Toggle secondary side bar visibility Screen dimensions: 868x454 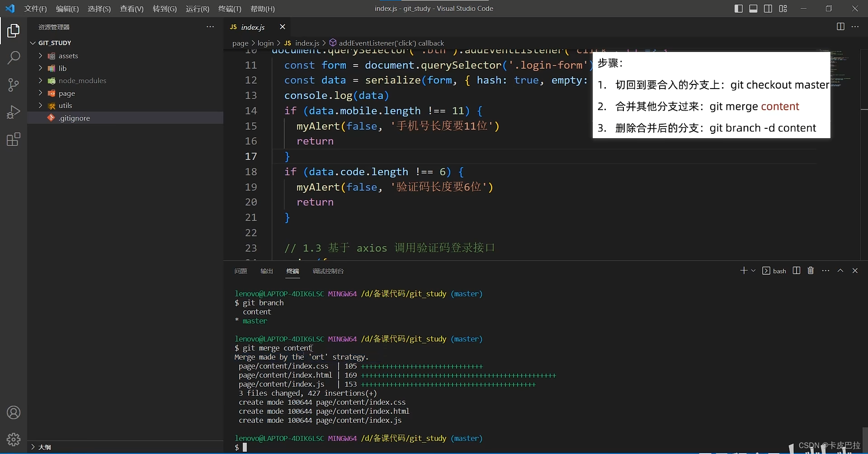click(768, 9)
